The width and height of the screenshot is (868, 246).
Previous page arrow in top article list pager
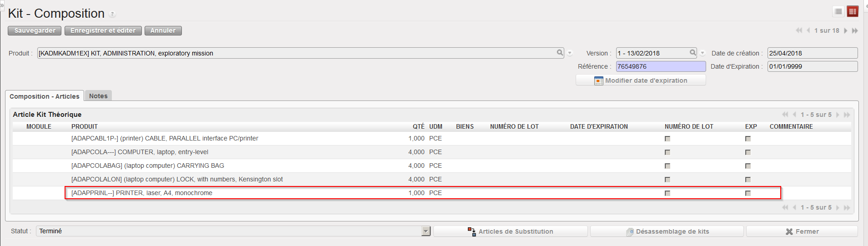coord(794,115)
